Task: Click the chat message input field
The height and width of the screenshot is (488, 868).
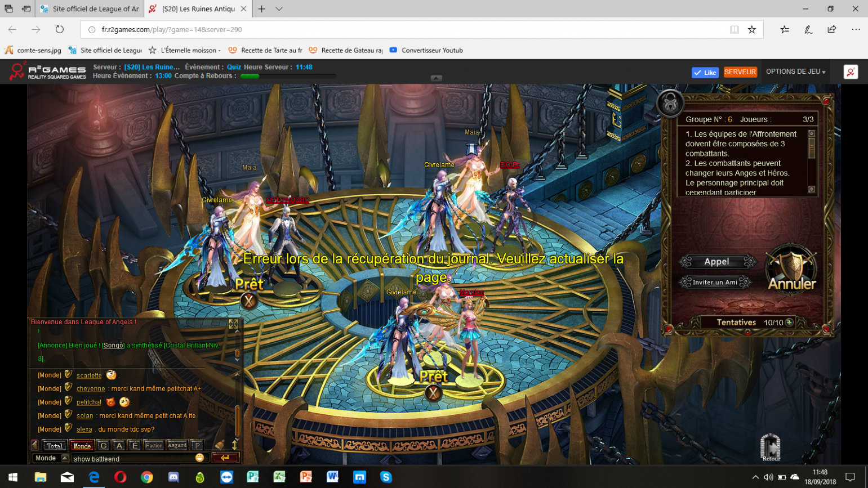Action: click(x=132, y=459)
